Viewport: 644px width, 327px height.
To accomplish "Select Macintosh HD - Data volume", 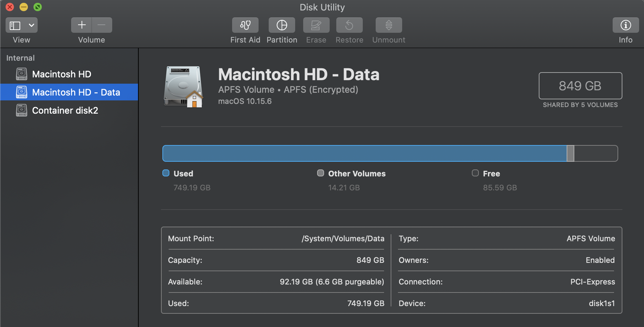I will pos(69,92).
